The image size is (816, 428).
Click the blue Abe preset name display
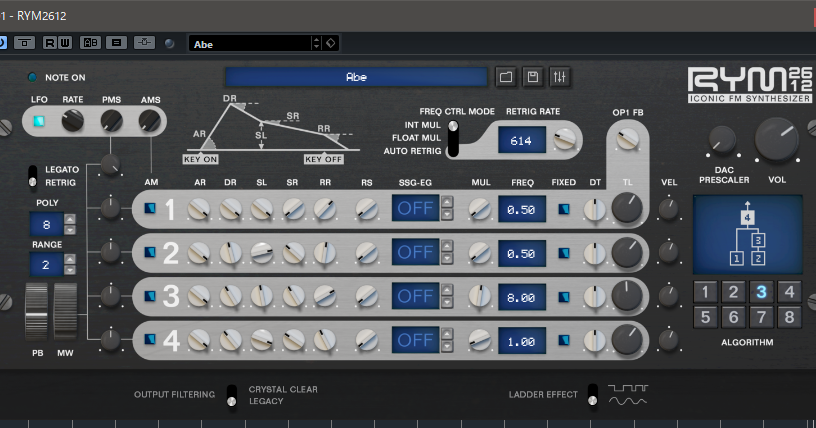tap(356, 77)
